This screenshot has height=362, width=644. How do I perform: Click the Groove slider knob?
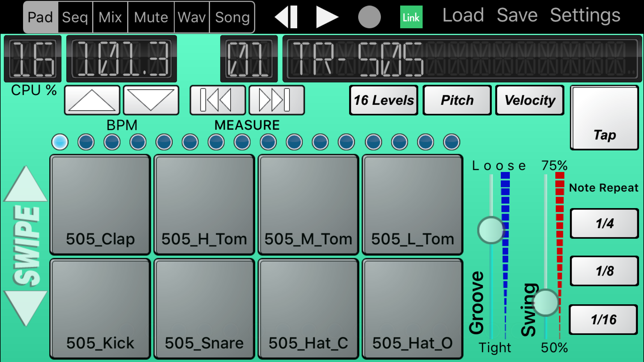491,230
